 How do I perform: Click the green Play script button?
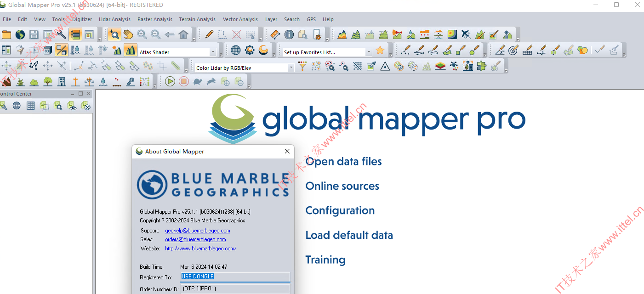[170, 82]
